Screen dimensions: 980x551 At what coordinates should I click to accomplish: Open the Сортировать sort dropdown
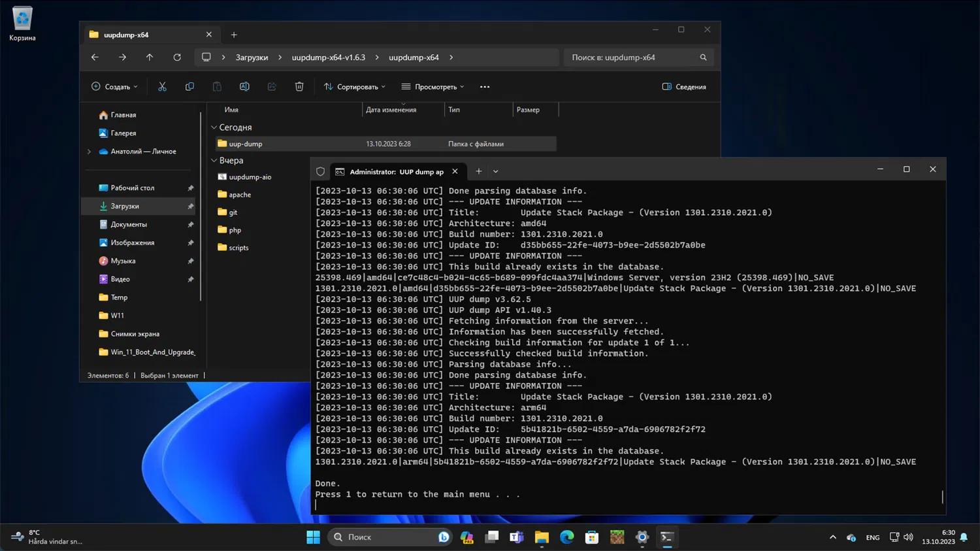[x=355, y=87]
